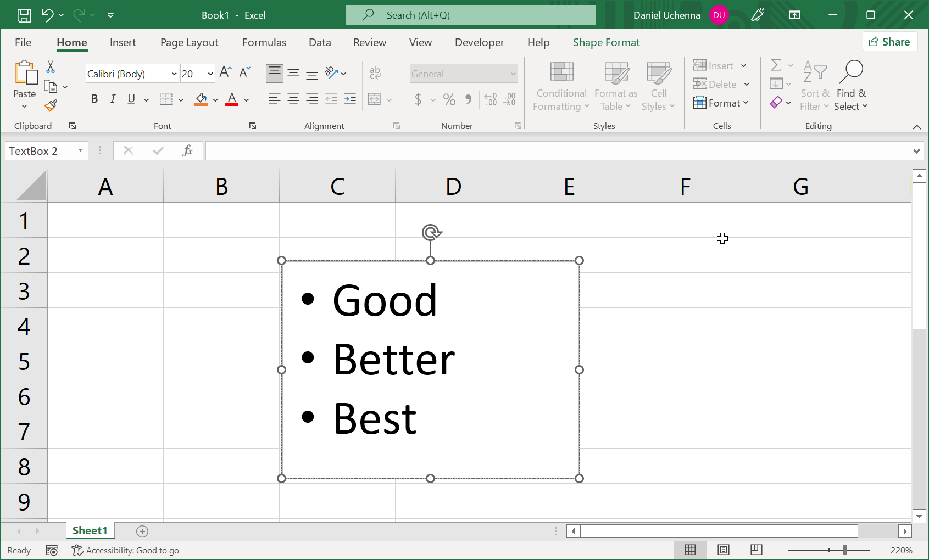The image size is (929, 560).
Task: Open the Name Box dropdown arrow
Action: click(x=81, y=151)
